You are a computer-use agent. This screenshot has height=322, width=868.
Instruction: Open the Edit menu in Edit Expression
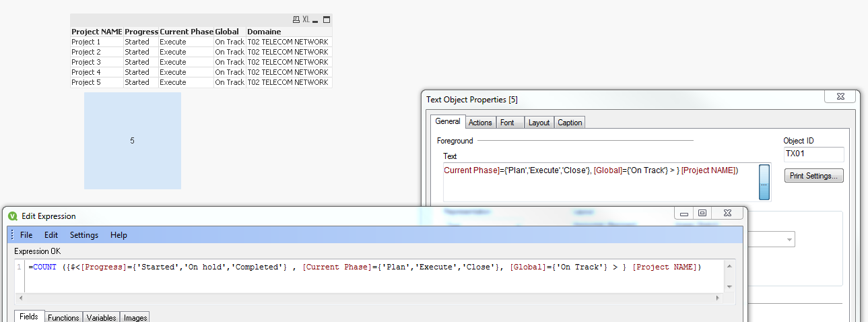51,235
